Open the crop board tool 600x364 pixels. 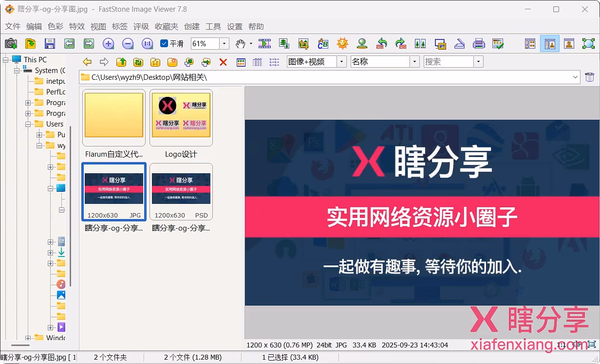click(303, 43)
